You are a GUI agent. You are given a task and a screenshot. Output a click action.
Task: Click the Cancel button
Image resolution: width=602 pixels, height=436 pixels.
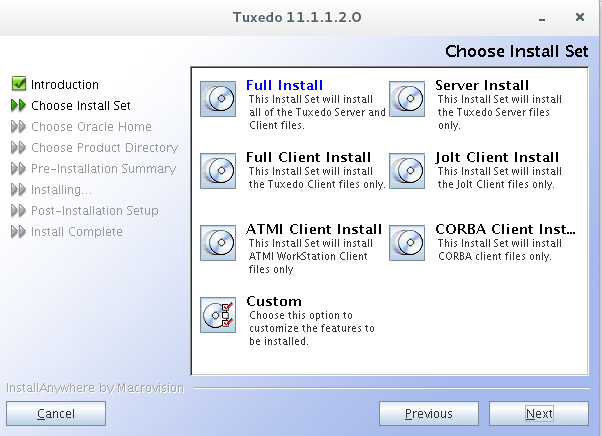(x=56, y=413)
